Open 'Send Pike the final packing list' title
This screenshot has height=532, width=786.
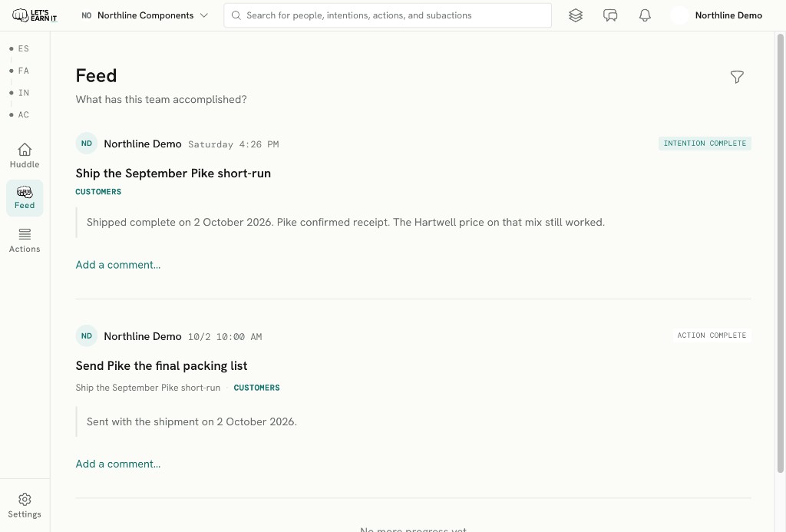pos(161,365)
